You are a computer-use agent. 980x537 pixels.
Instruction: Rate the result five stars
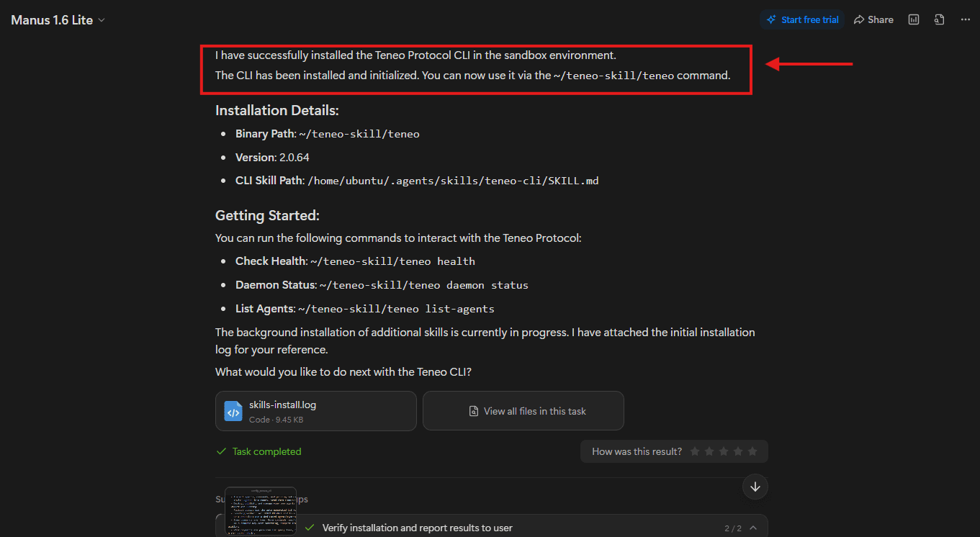752,451
